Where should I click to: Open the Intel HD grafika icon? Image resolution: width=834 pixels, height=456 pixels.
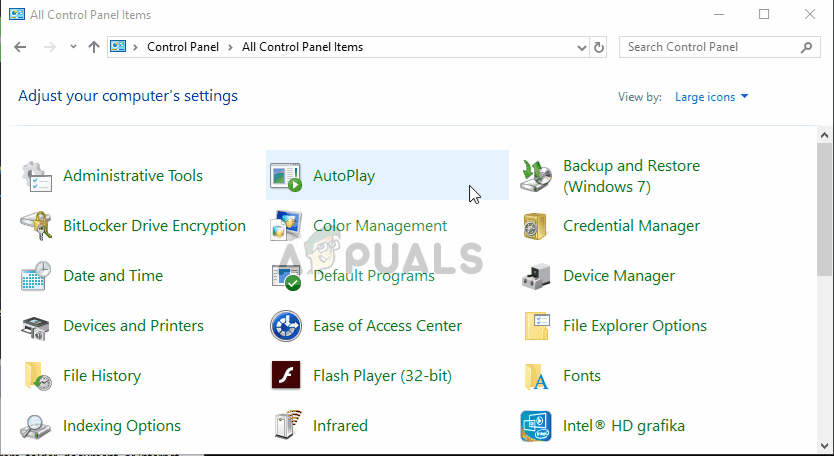pos(537,426)
